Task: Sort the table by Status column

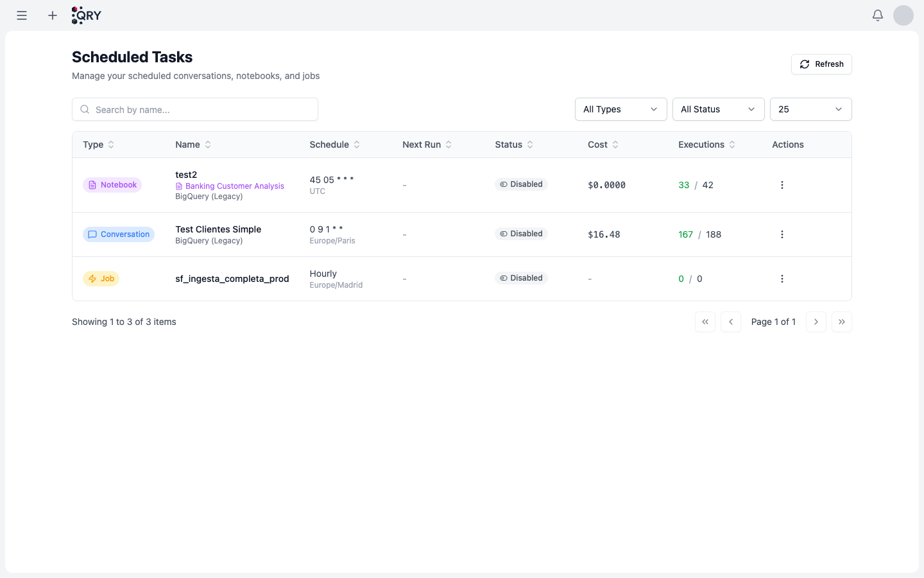Action: (x=514, y=144)
